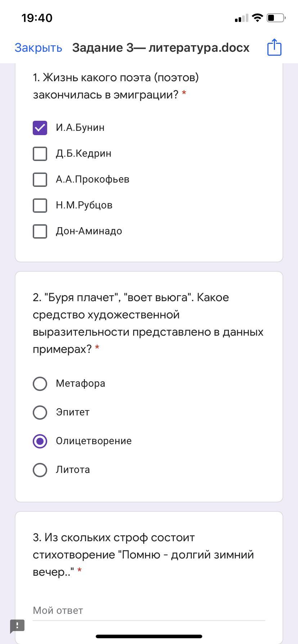Check the Д.Б.Кедрин checkbox
Viewport: 298px width, 644px height.
click(40, 154)
